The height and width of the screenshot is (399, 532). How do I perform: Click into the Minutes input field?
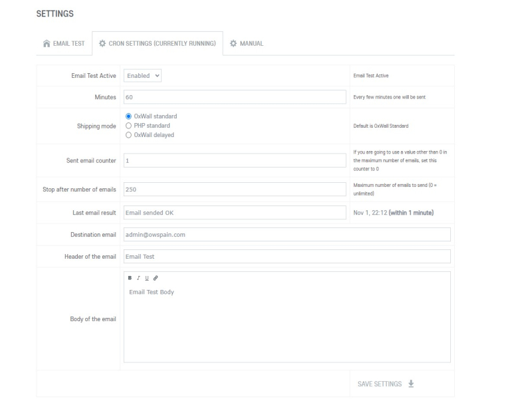[x=235, y=97]
